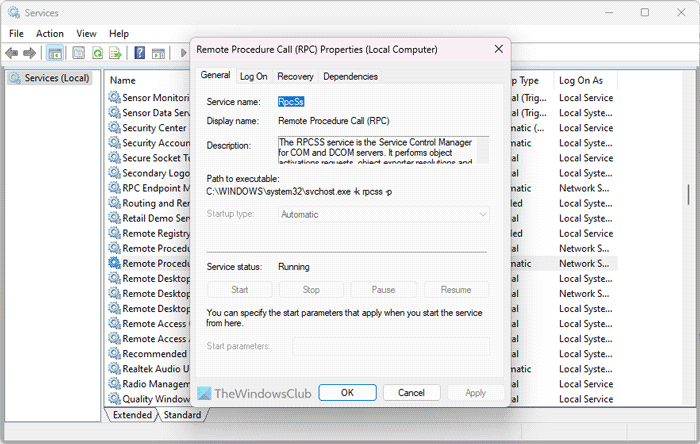
Task: Click the Services app icon in title bar
Action: click(14, 12)
